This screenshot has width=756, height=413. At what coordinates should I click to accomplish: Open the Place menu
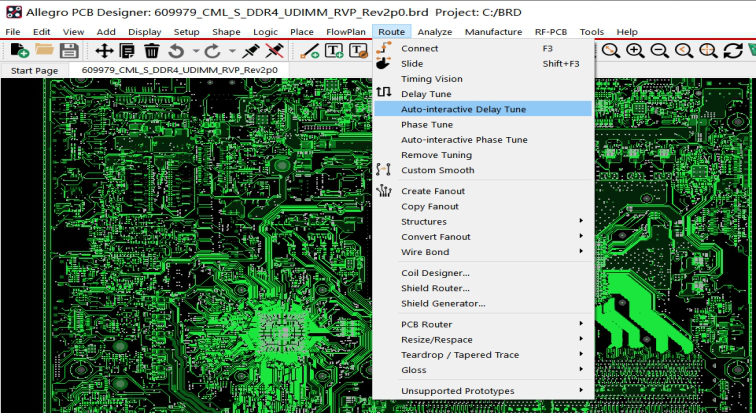pyautogui.click(x=302, y=32)
